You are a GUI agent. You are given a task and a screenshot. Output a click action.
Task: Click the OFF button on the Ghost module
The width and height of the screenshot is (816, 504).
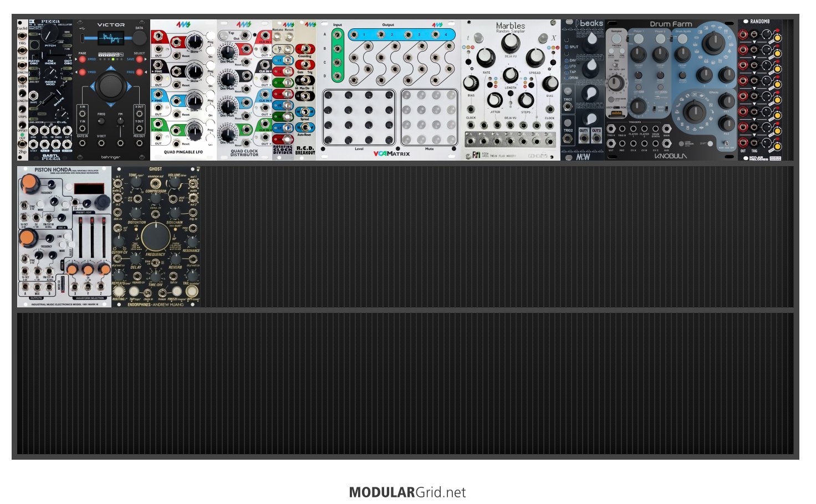(192, 291)
